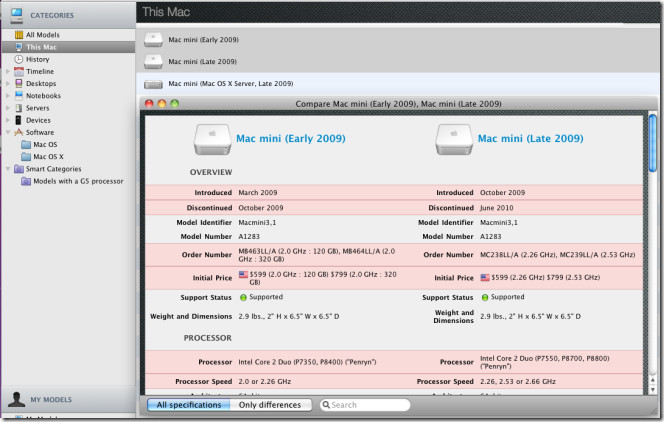Click the Mac mini (Early 2009) list entry text
The height and width of the screenshot is (422, 664).
[203, 40]
